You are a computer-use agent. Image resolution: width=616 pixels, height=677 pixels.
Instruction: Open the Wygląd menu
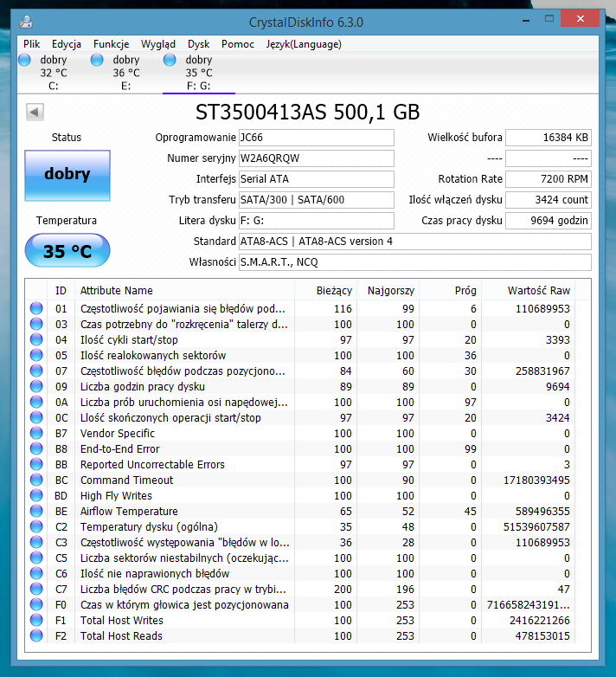click(x=158, y=44)
